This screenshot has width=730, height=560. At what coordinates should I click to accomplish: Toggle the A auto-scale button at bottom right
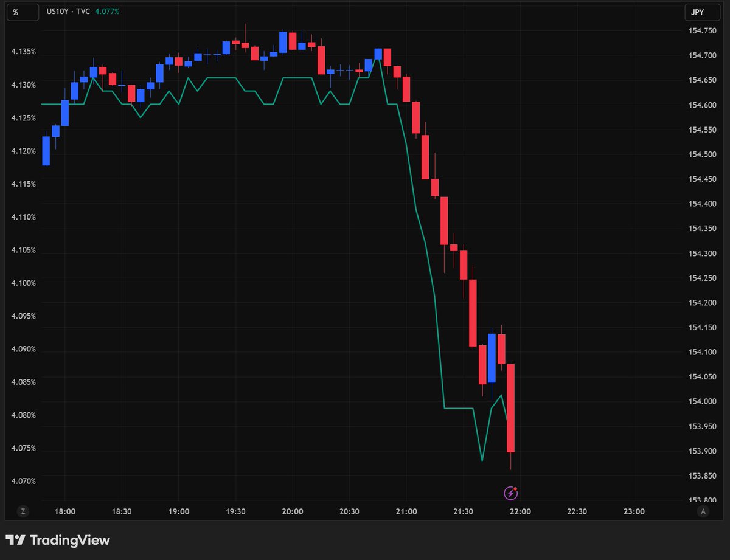click(x=703, y=511)
